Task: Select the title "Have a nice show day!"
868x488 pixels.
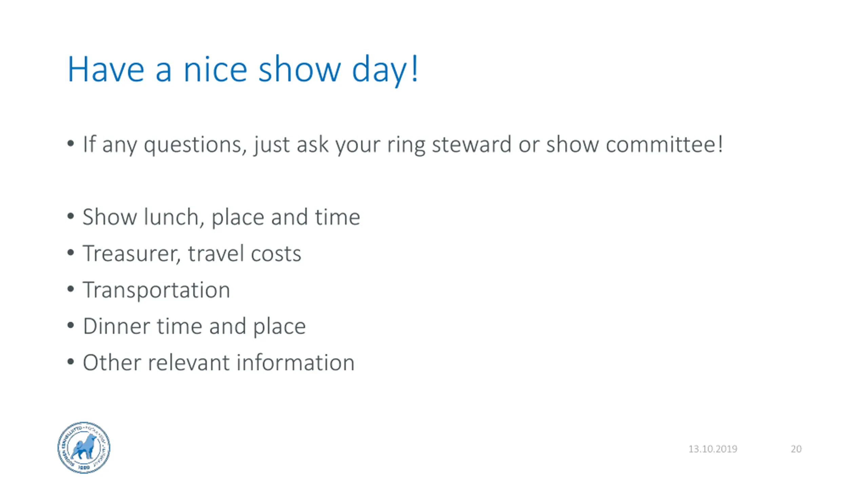Action: pos(243,69)
